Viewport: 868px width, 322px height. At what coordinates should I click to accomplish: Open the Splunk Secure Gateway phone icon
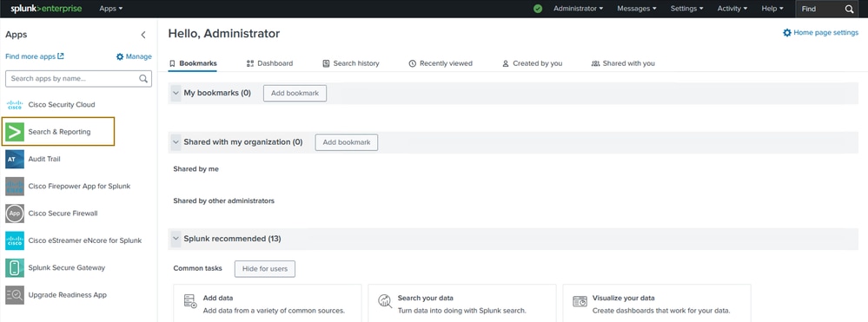pos(15,268)
